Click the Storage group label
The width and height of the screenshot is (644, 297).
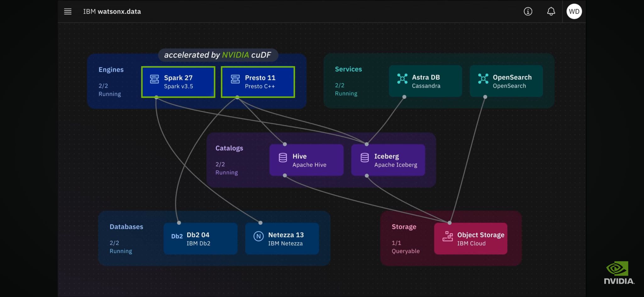404,227
